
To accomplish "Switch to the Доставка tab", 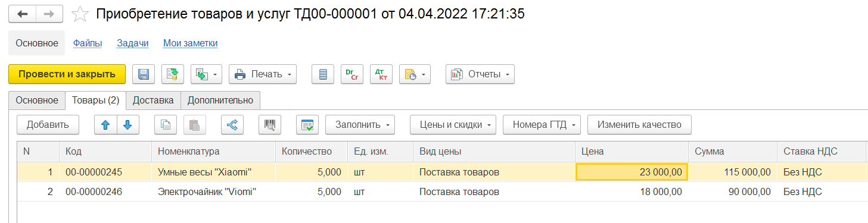I will [153, 100].
